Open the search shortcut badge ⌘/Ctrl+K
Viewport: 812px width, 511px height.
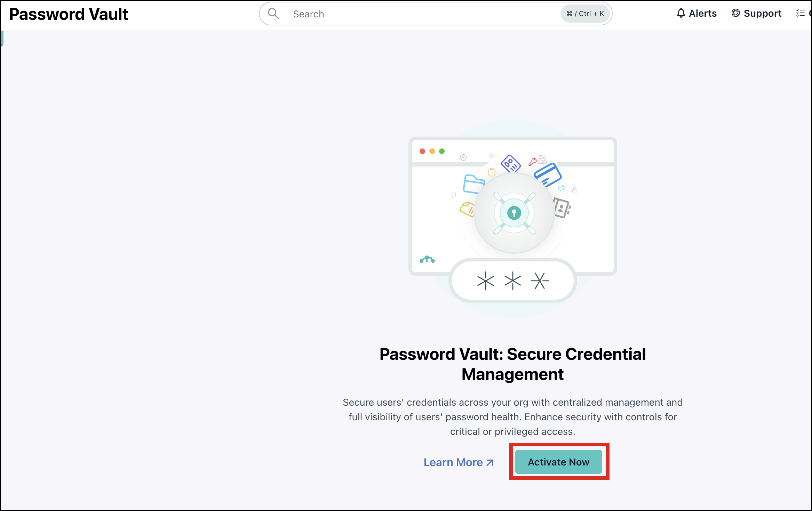pos(585,14)
